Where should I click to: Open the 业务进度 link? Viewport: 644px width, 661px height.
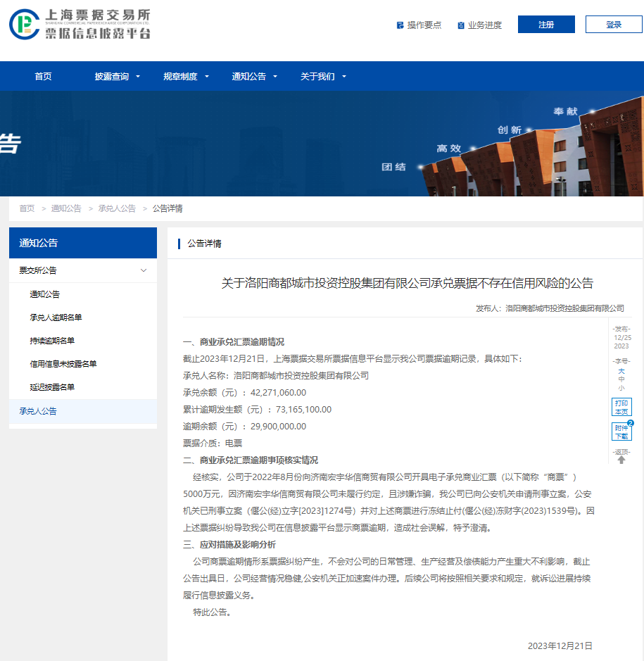coord(485,25)
